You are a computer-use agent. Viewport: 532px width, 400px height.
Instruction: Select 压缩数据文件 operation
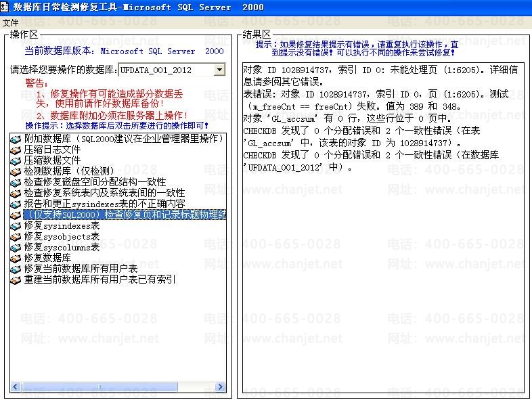52,160
